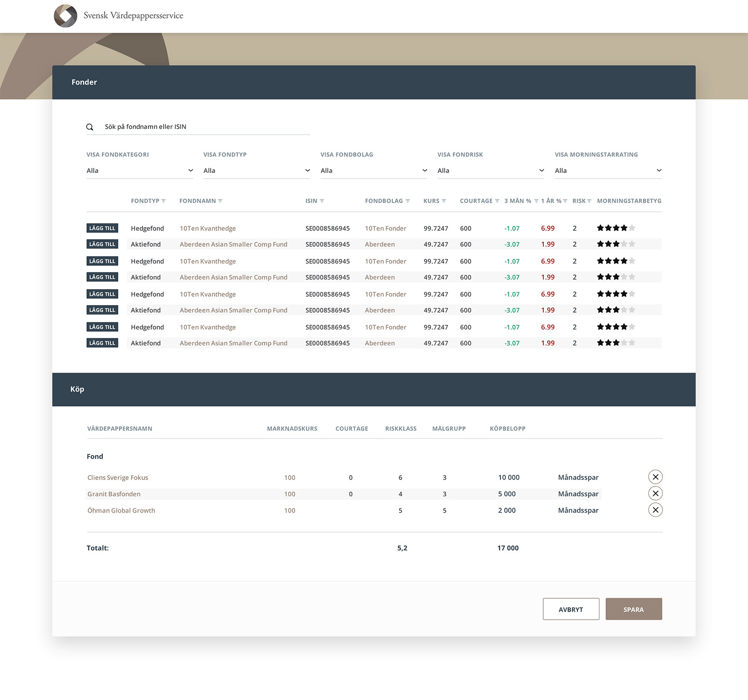This screenshot has width=748, height=700.
Task: Click LÄGG TILL for third Aberdeen Asian row
Action: 102,310
